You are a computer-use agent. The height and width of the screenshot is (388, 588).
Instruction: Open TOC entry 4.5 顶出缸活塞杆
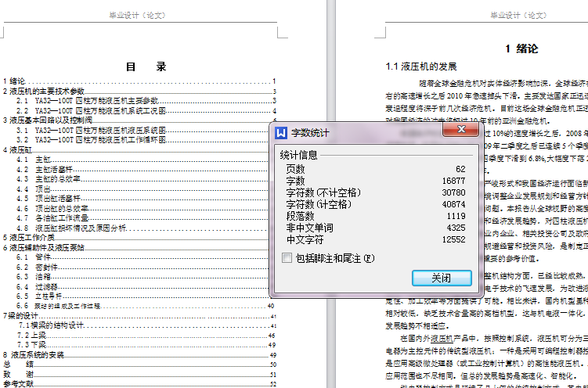click(x=142, y=199)
